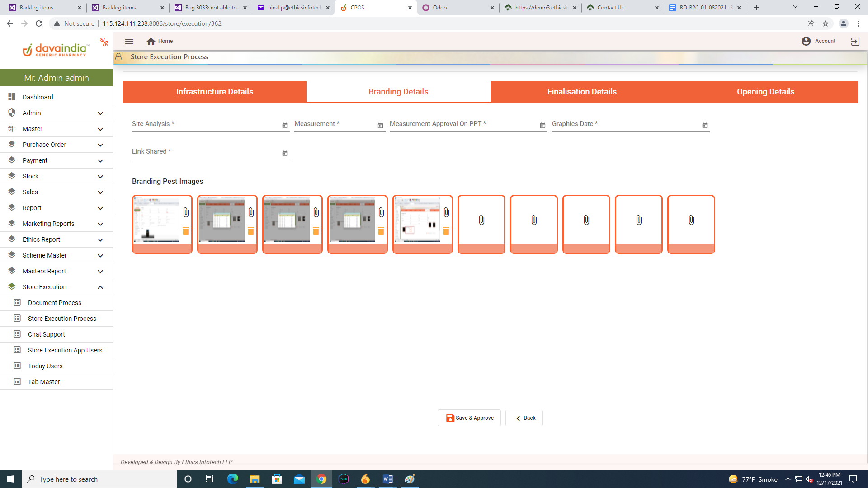Click attachment paperclip on first image

186,212
